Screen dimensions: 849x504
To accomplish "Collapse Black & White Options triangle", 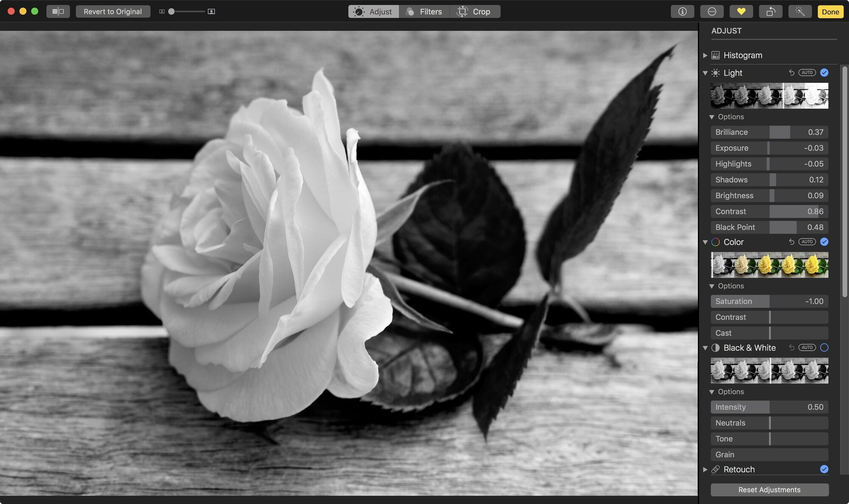I will 711,392.
